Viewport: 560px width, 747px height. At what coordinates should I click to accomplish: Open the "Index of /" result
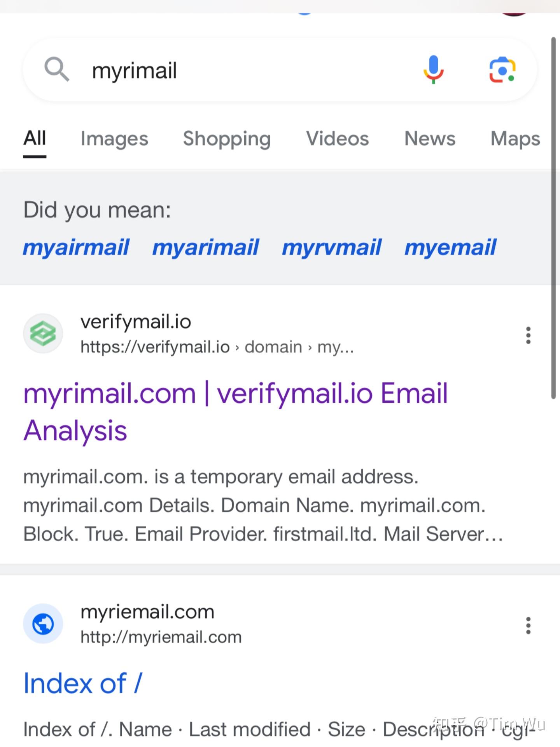click(83, 683)
